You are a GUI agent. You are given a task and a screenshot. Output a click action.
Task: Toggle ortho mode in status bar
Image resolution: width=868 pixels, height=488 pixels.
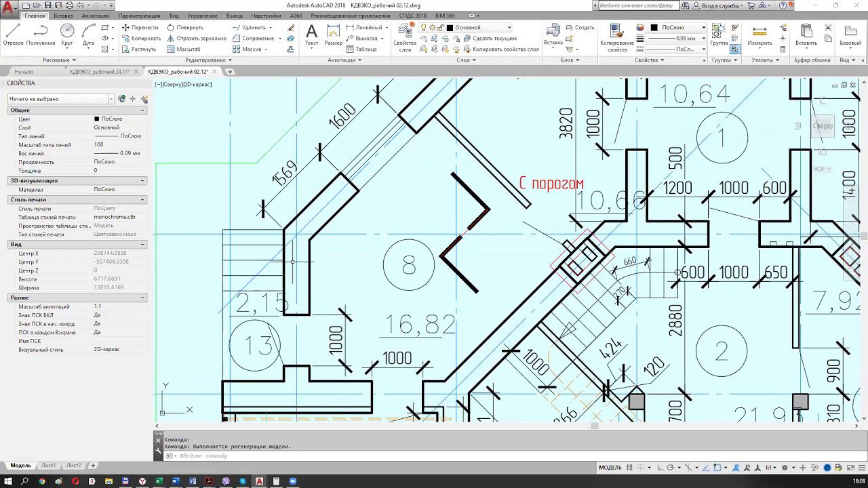pyautogui.click(x=660, y=468)
